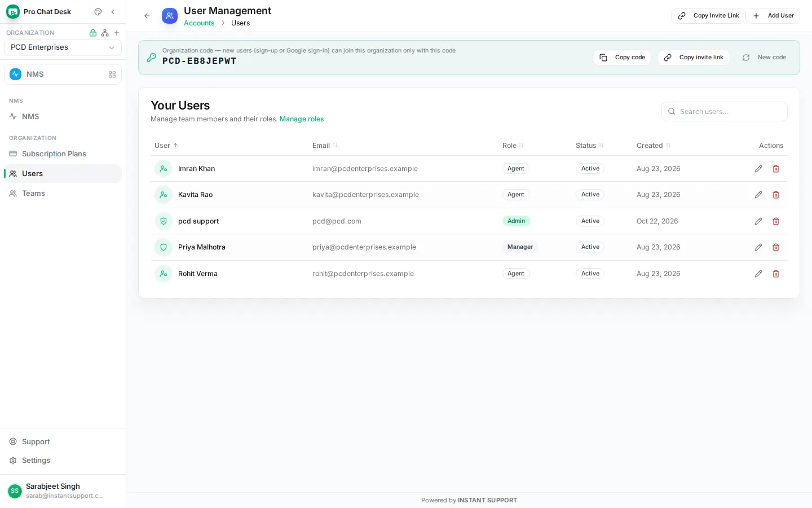Image resolution: width=812 pixels, height=508 pixels.
Task: Click the Admin role badge
Action: tap(516, 221)
